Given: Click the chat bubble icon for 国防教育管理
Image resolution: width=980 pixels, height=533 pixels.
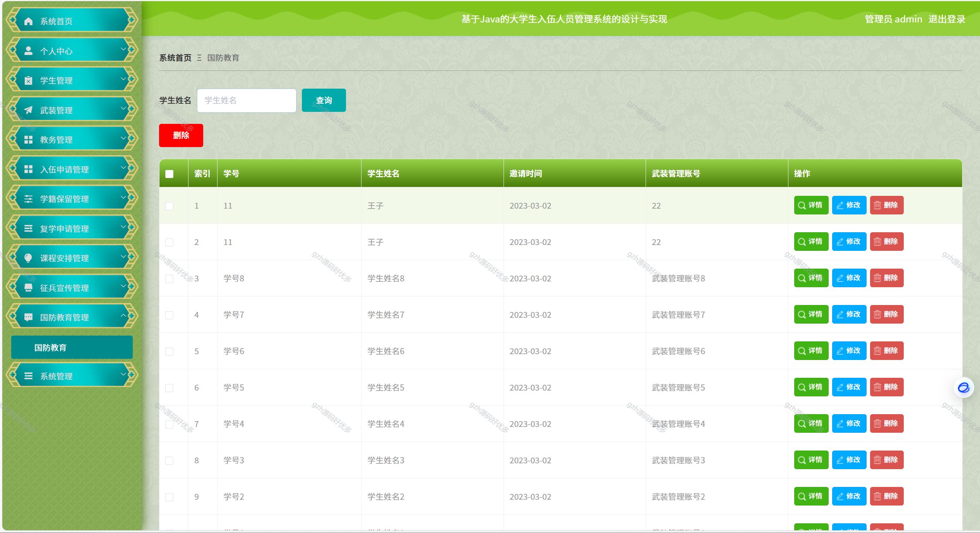Looking at the screenshot, I should (x=28, y=317).
